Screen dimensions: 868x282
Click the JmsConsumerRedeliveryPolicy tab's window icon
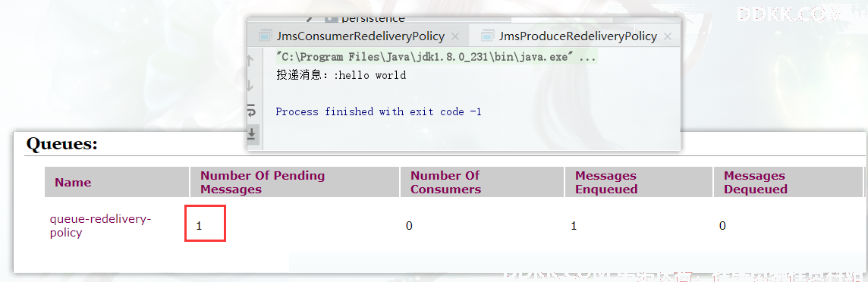pyautogui.click(x=265, y=36)
